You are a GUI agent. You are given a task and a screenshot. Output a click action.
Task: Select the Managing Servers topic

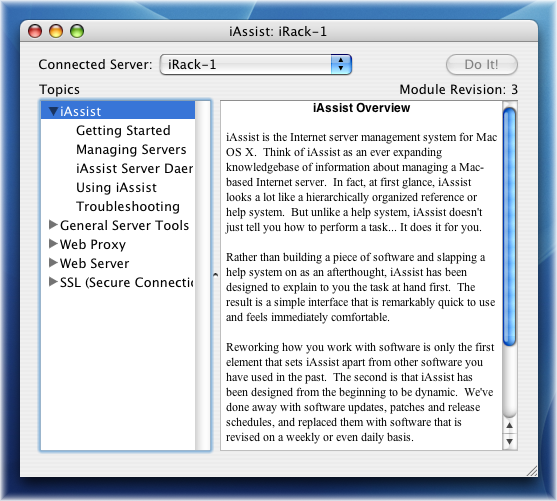click(x=131, y=150)
